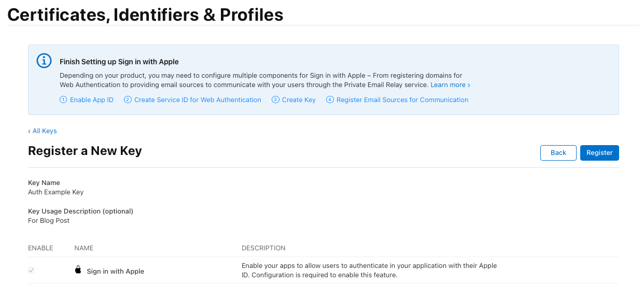Open Register Email Sources for Communication link
The width and height of the screenshot is (644, 298).
click(x=402, y=100)
